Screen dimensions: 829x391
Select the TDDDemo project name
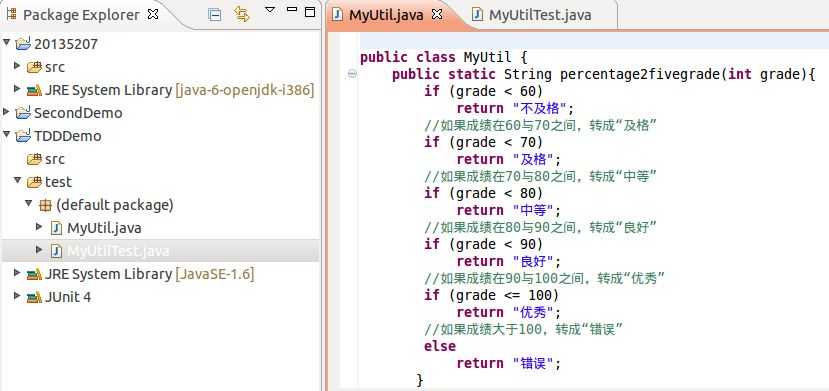[68, 136]
